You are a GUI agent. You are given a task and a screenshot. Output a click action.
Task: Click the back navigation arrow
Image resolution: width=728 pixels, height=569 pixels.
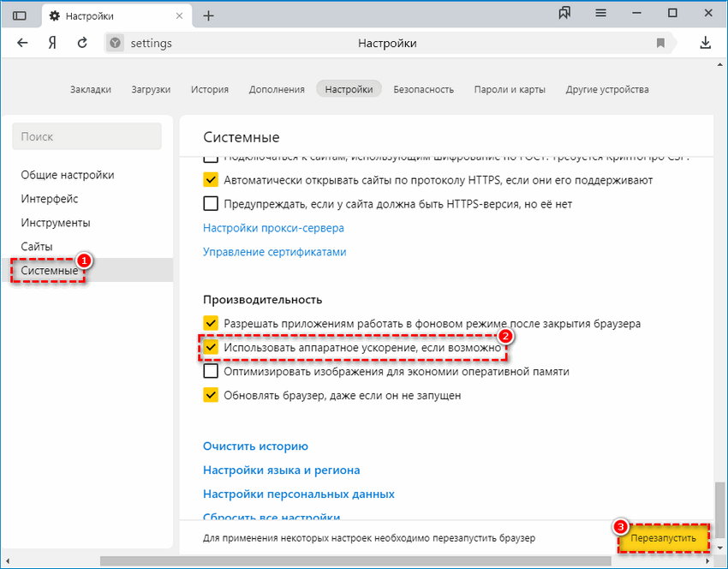[x=22, y=42]
